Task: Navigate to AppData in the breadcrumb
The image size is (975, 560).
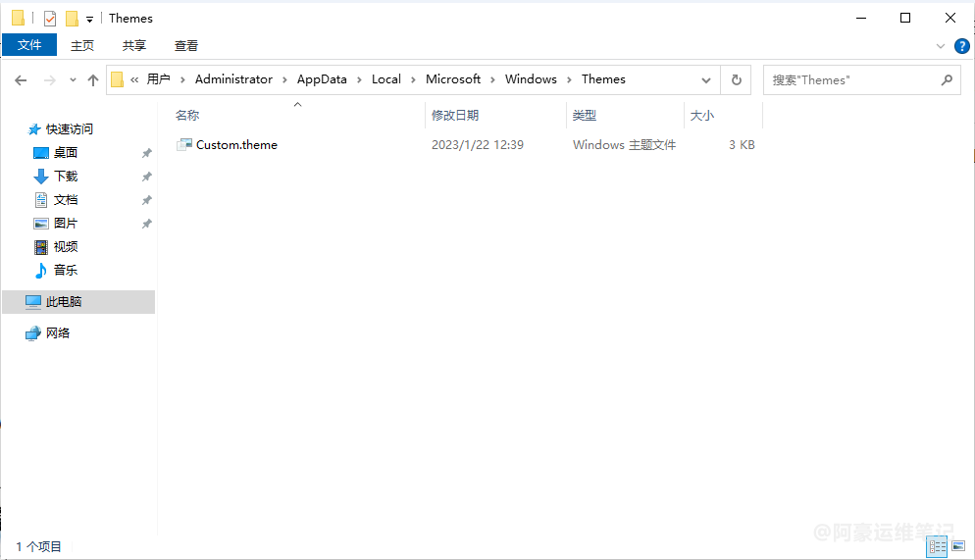Action: 322,78
